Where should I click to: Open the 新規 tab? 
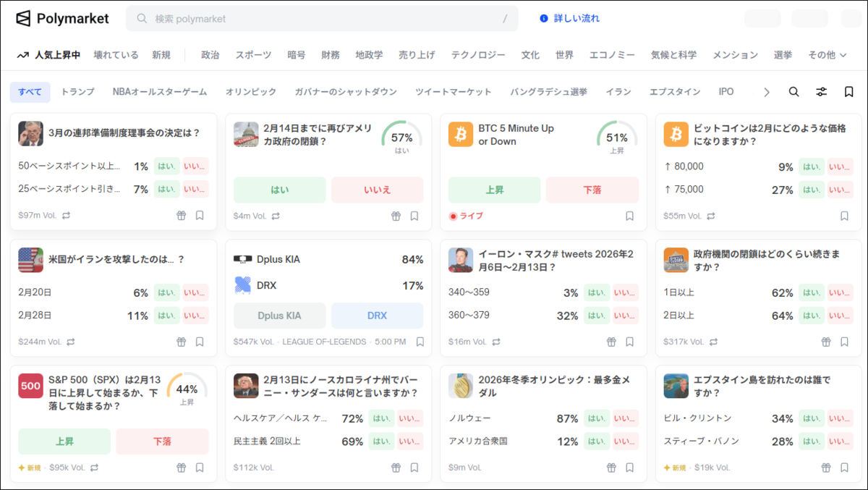point(161,55)
